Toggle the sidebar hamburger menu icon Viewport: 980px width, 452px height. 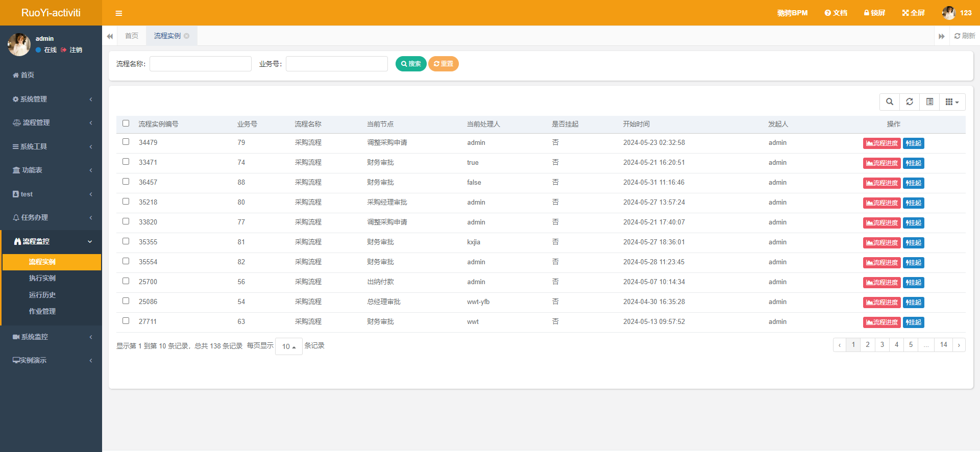119,13
